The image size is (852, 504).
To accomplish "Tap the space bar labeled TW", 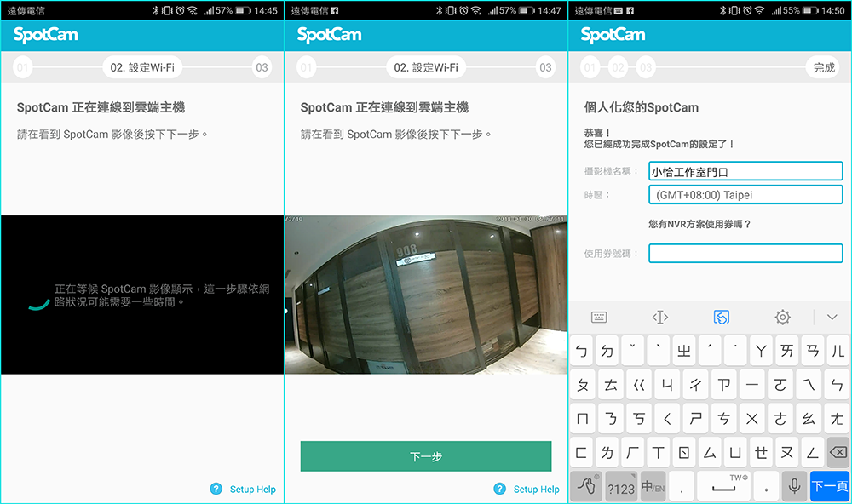I will (723, 486).
